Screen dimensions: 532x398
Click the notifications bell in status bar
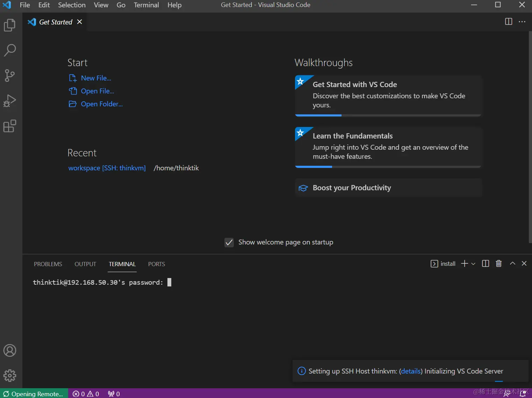click(523, 394)
